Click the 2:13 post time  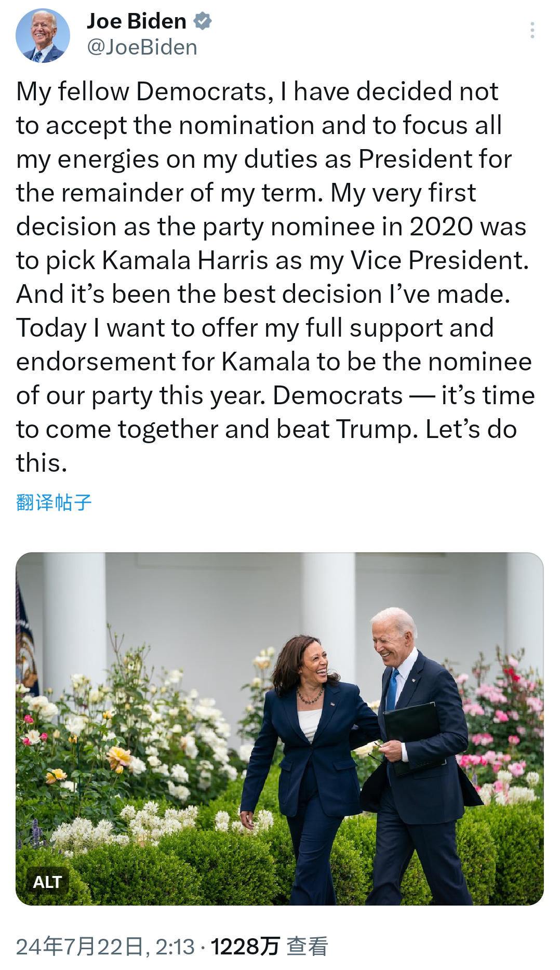[x=175, y=947]
